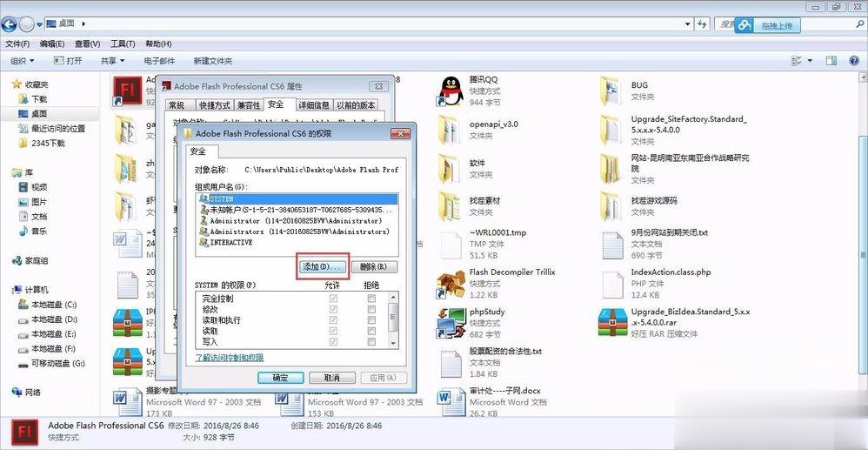
Task: Select the Administrators group entry
Action: [297, 232]
